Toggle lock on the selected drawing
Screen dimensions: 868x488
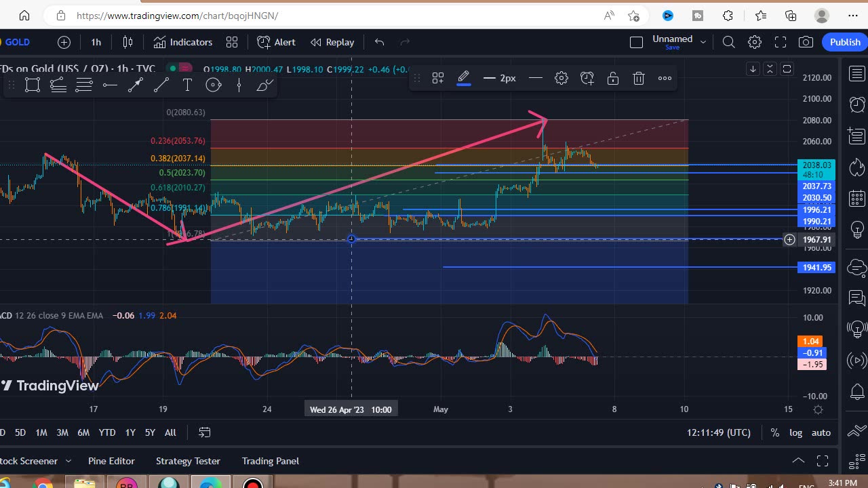click(x=613, y=78)
